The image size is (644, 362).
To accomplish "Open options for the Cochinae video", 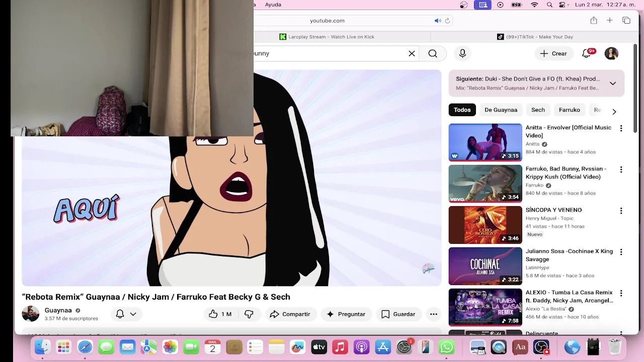I will pos(621,252).
